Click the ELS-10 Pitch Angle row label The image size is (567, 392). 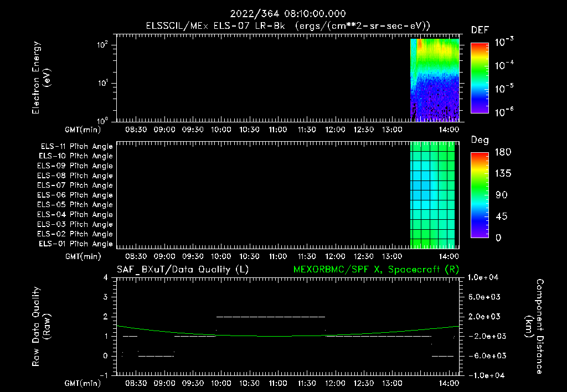click(x=76, y=156)
